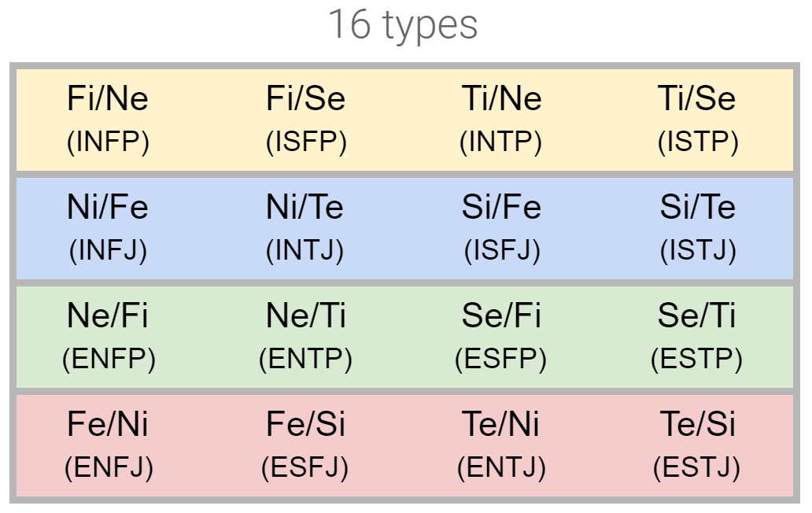Select the Fe/Ni function pair text
The image size is (812, 513).
click(108, 425)
